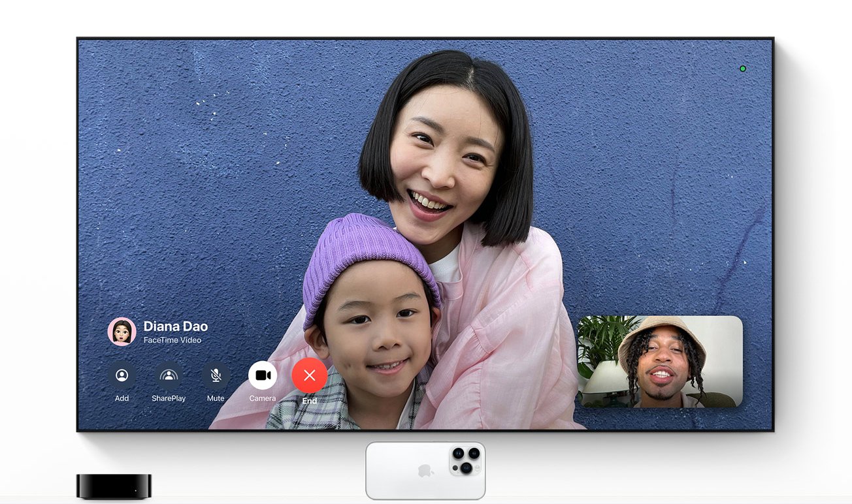Viewport: 852px width, 504px height.
Task: Click Diana Dao's Memoji avatar
Action: 122,332
